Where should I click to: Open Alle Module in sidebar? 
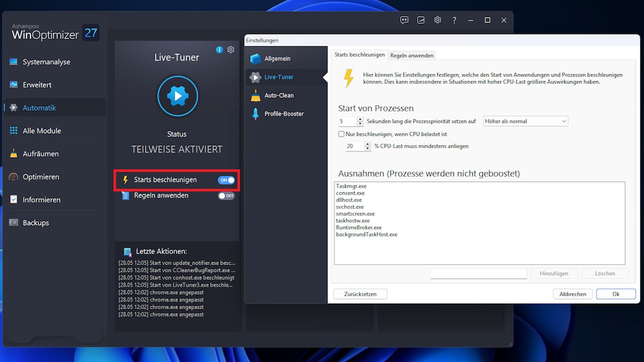coord(55,130)
